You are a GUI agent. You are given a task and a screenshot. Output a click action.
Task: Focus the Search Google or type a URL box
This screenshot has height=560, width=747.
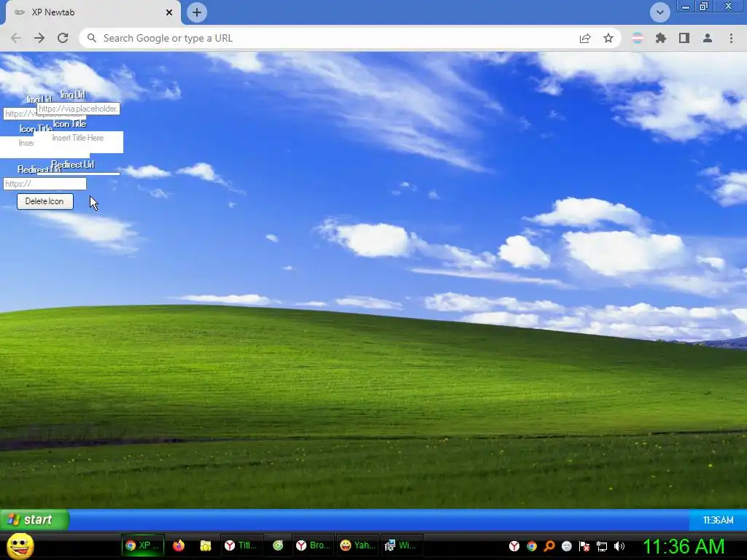click(329, 38)
